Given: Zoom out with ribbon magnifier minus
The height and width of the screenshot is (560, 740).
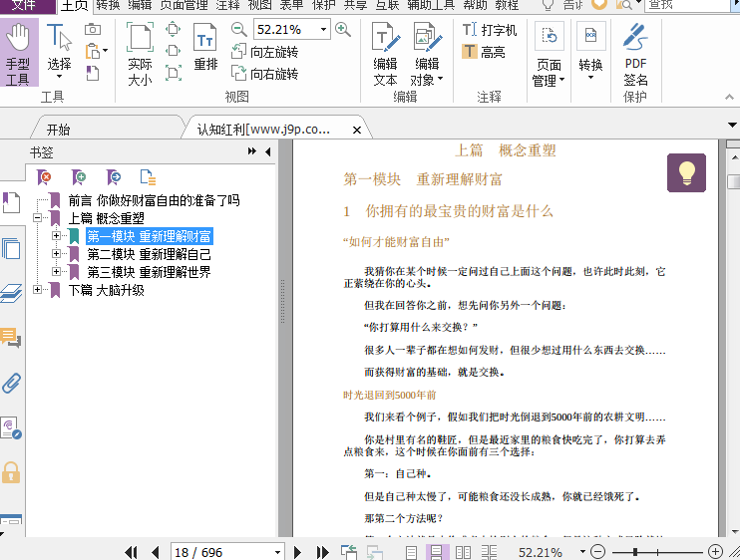Looking at the screenshot, I should (238, 29).
